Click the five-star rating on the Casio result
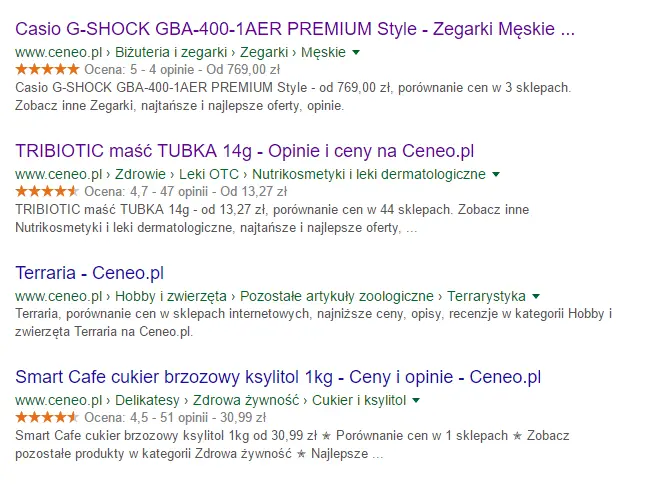Image resolution: width=653 pixels, height=485 pixels. (x=47, y=69)
